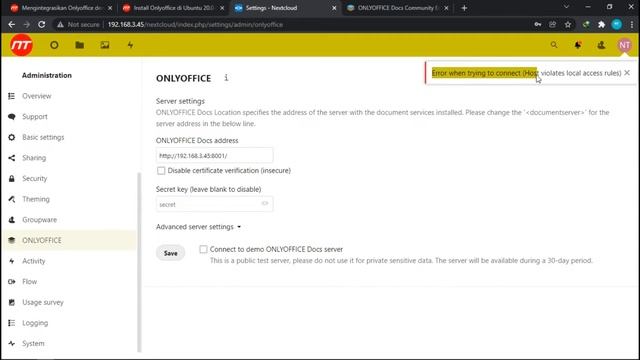Dismiss the connection error notification
The height and width of the screenshot is (360, 640).
627,73
